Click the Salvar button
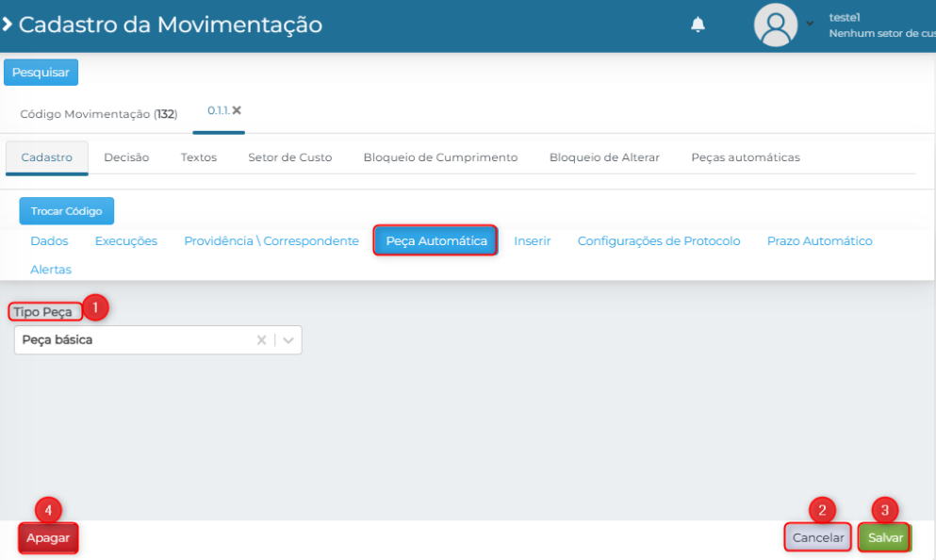936x560 pixels. [x=885, y=538]
